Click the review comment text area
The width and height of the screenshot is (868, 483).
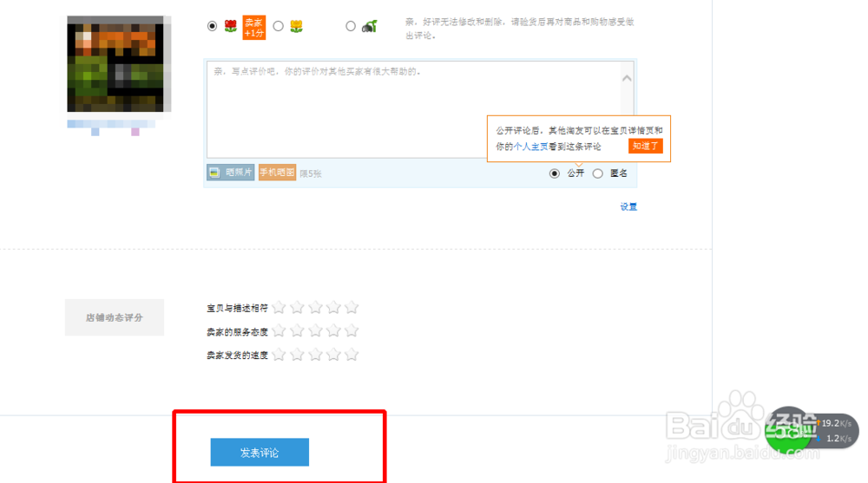420,109
